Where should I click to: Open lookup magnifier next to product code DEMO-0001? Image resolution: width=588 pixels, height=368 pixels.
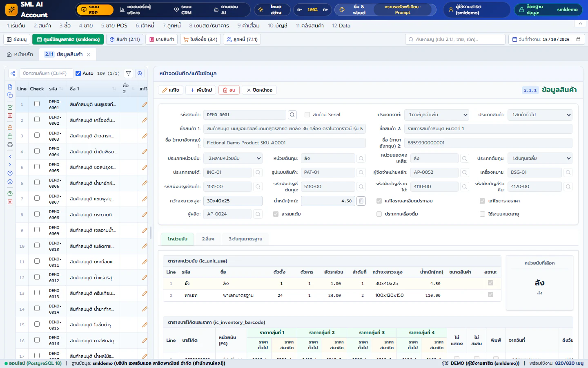pos(292,115)
